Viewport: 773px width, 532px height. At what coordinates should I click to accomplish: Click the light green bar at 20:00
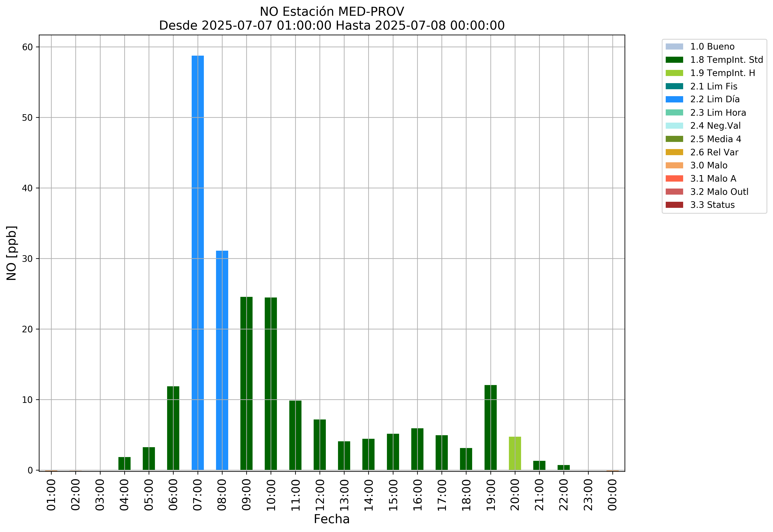(x=515, y=453)
